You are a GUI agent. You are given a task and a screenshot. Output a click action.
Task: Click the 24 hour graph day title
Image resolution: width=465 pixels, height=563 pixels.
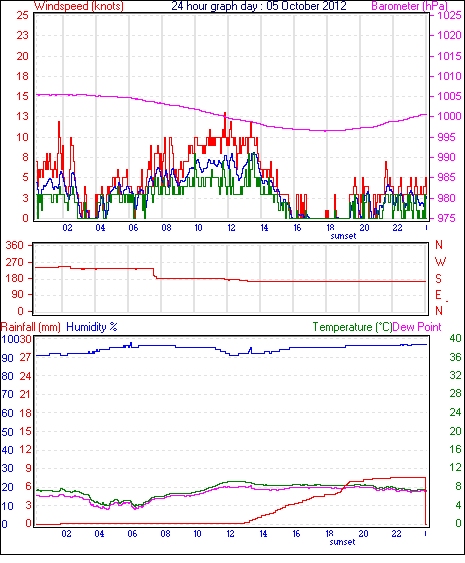259,6
